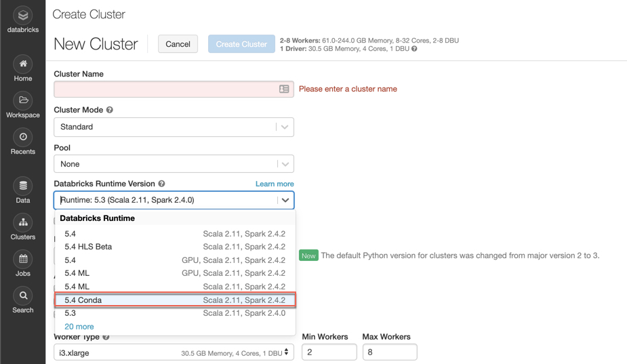Open the Data database icon
Screen dimensions: 627x364
coord(23,186)
